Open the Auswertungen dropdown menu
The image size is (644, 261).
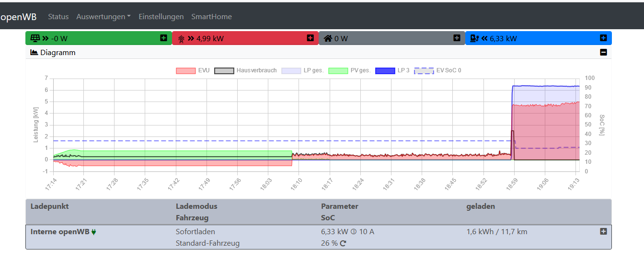103,17
